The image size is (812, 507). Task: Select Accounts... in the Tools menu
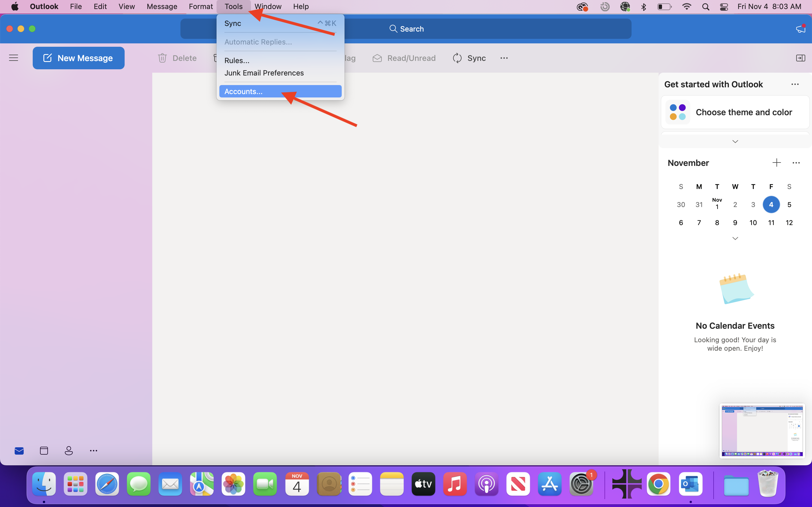(x=244, y=92)
